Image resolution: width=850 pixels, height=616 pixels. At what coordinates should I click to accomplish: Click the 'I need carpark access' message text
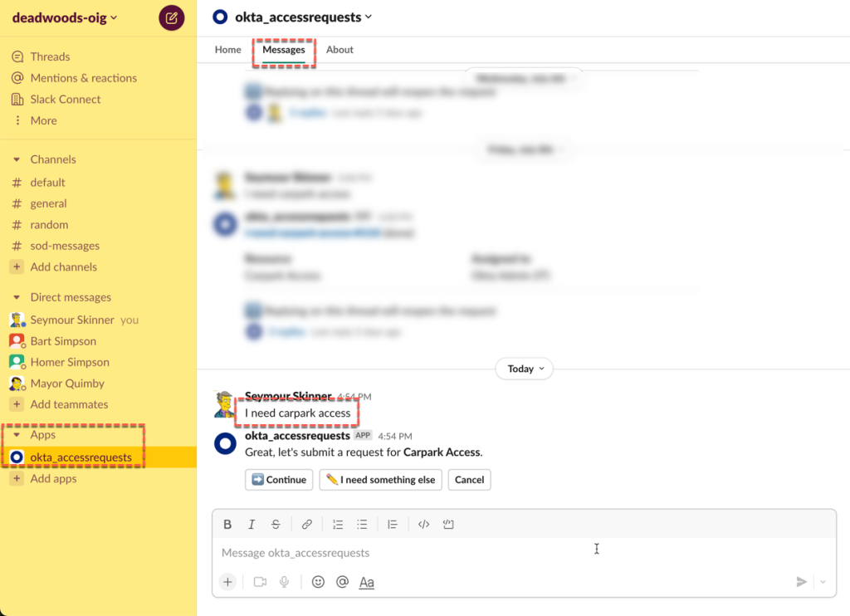[x=298, y=413]
